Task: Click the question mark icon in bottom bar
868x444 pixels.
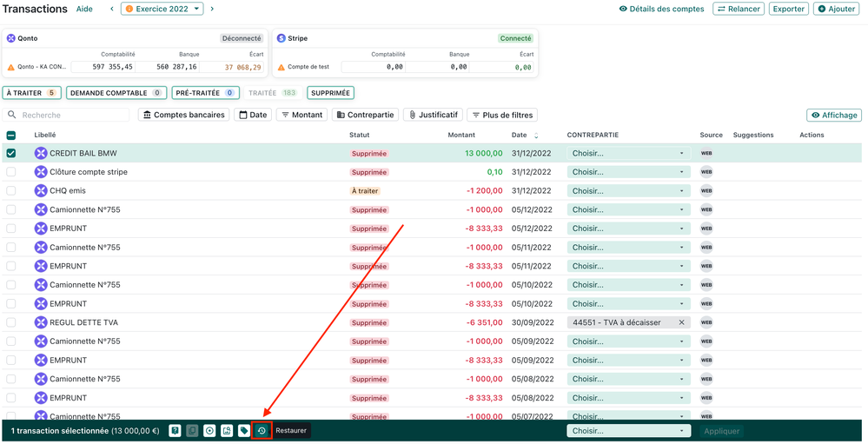Action: (x=175, y=431)
